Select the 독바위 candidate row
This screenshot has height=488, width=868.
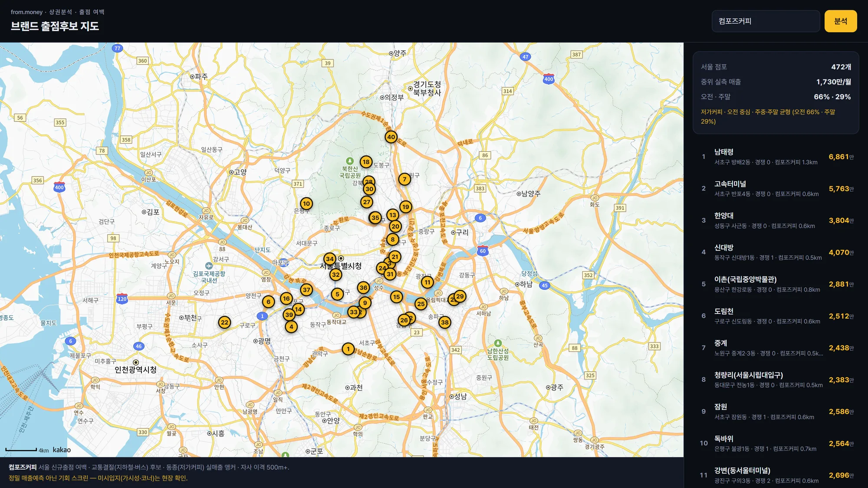776,443
